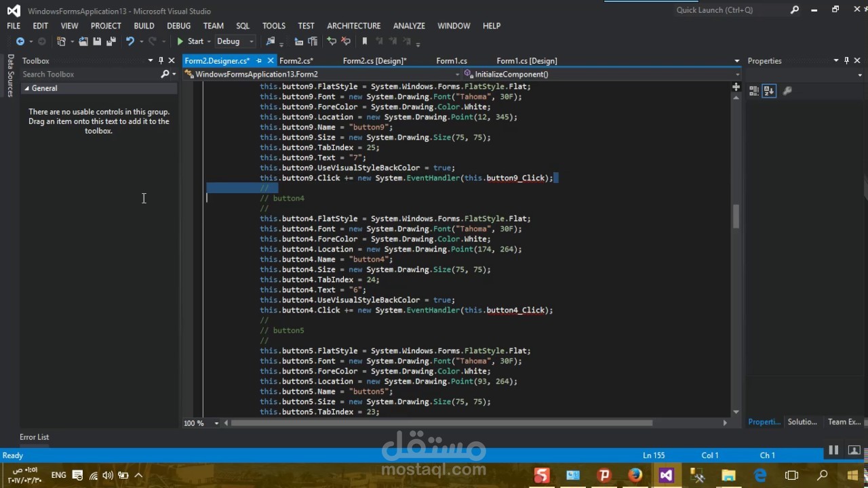This screenshot has height=488, width=868.
Task: Switch to the Form1.cs [Design] tab
Action: pyautogui.click(x=527, y=61)
